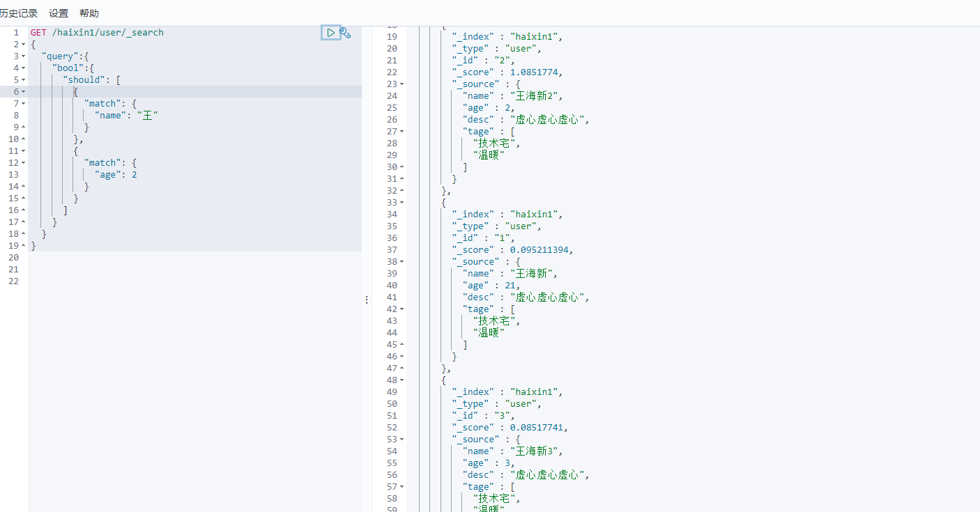The width and height of the screenshot is (980, 512).
Task: Collapse "_source" at response line 23
Action: click(401, 84)
